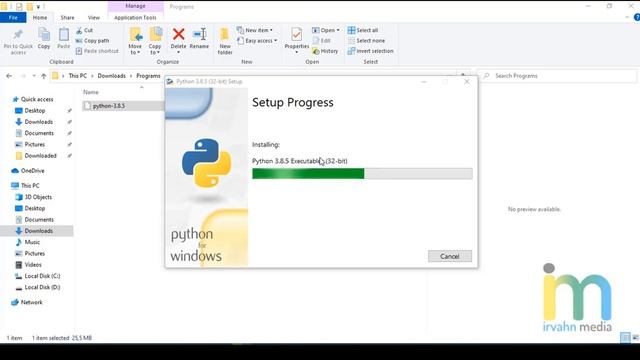Click History in the Open group

(x=325, y=51)
